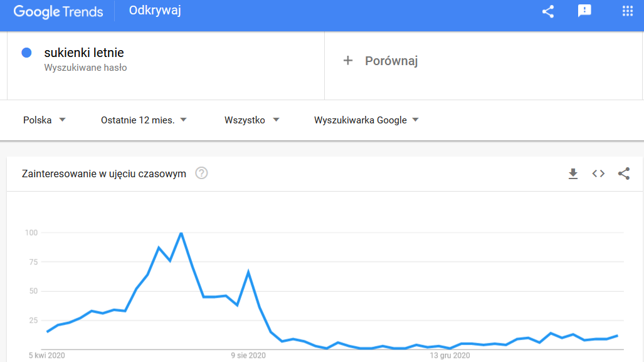Open the embed code icon on the chart panel
The width and height of the screenshot is (644, 362).
click(598, 174)
